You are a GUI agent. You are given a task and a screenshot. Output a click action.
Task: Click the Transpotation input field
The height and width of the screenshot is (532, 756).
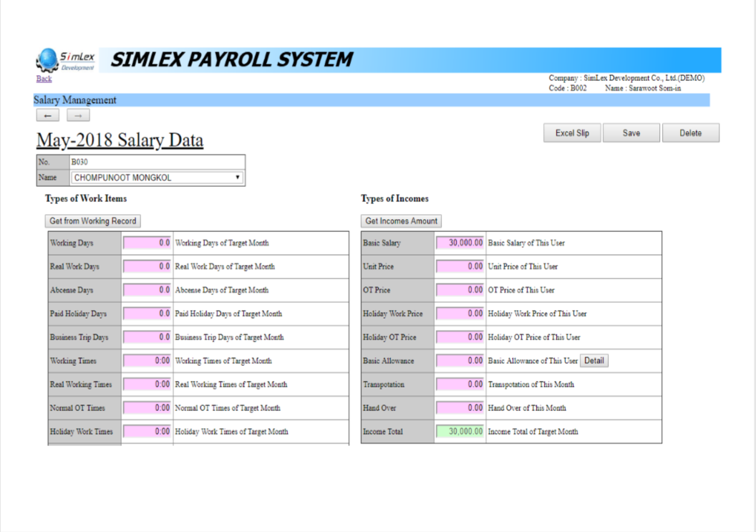[460, 385]
